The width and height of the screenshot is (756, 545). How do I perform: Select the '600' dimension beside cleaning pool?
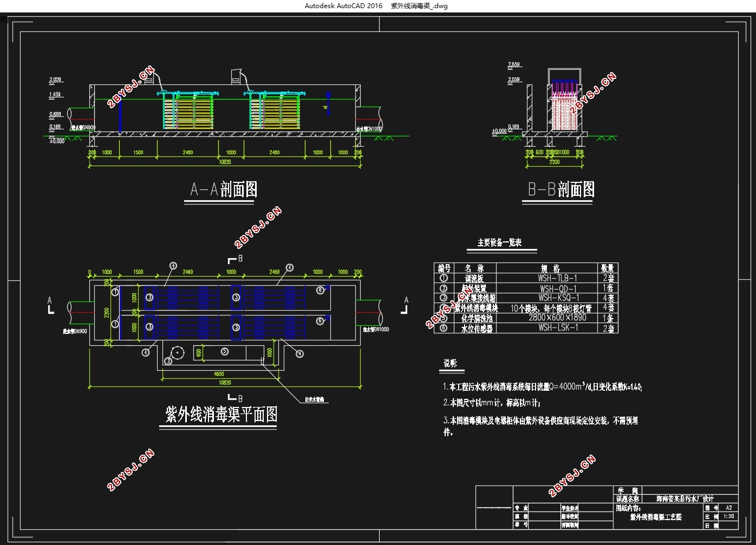(199, 352)
